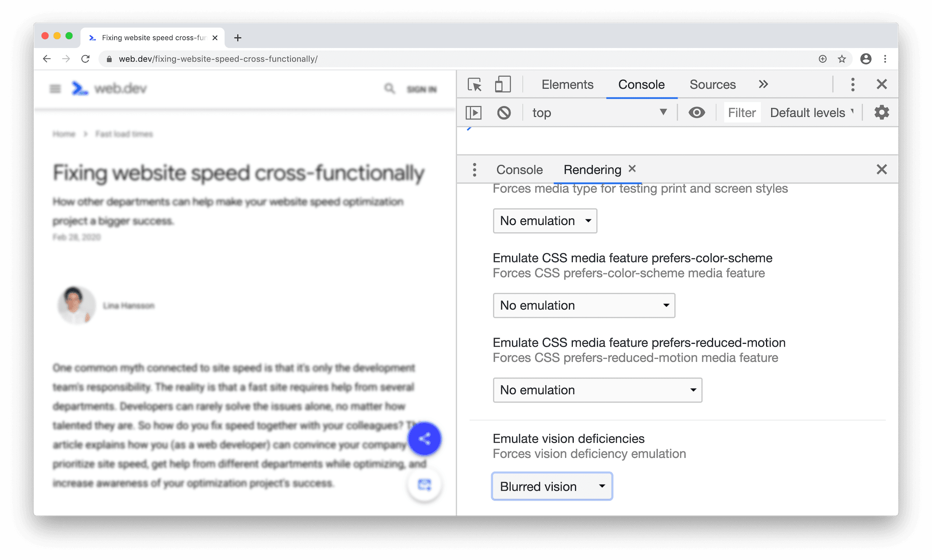Click the prefers-reduced-motion No emulation option
Image resolution: width=932 pixels, height=560 pixels.
(597, 389)
